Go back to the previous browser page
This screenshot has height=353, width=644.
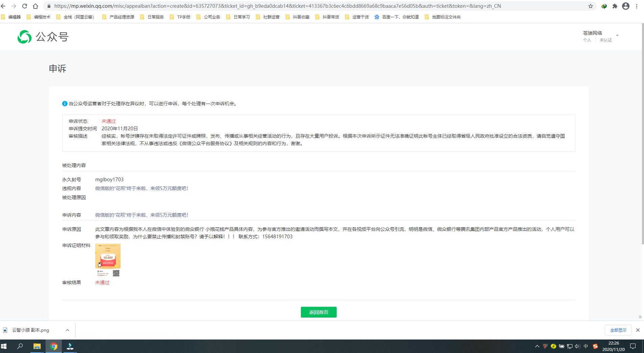pos(3,6)
